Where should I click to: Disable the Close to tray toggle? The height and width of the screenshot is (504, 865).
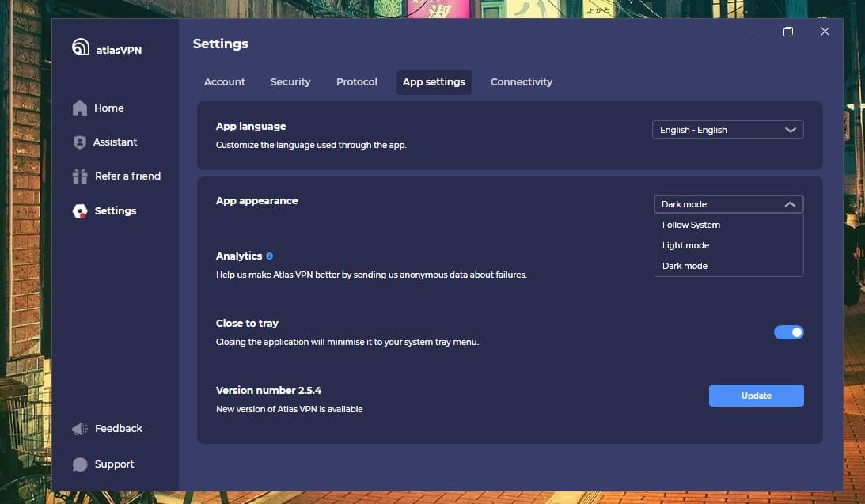[788, 332]
